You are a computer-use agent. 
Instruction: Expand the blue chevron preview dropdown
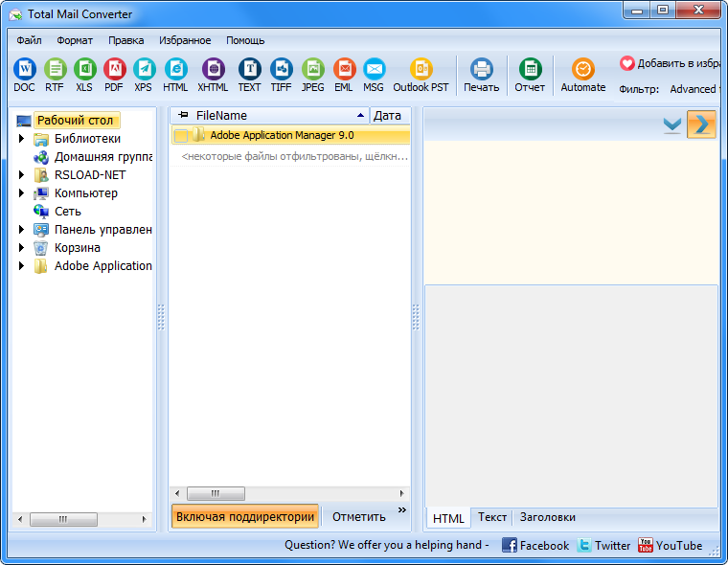672,124
